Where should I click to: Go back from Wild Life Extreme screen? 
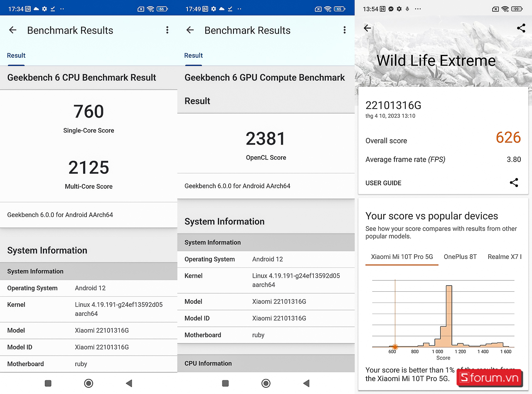(367, 28)
